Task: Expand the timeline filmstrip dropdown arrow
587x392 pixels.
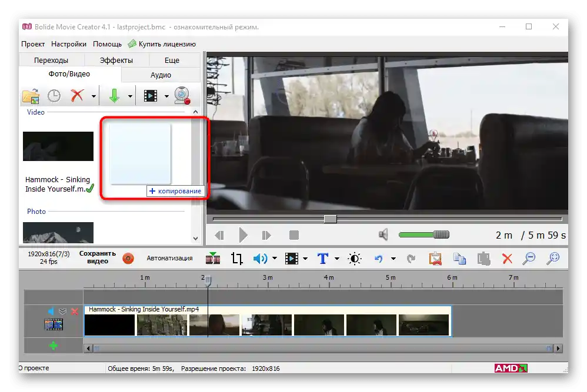Action: [x=305, y=259]
